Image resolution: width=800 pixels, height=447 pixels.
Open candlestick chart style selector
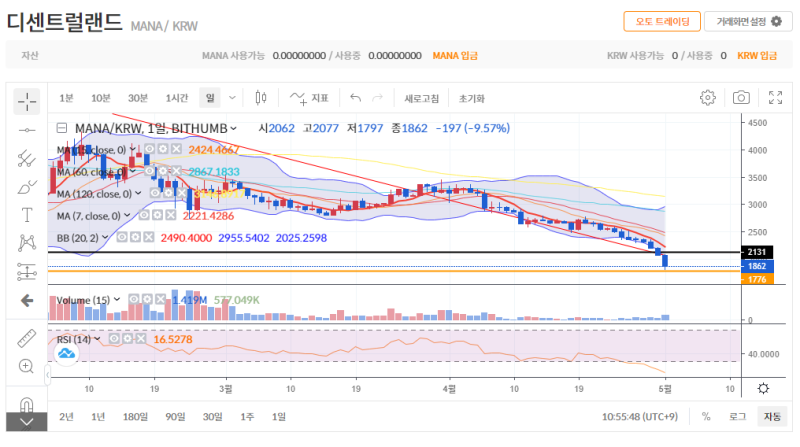pos(261,97)
